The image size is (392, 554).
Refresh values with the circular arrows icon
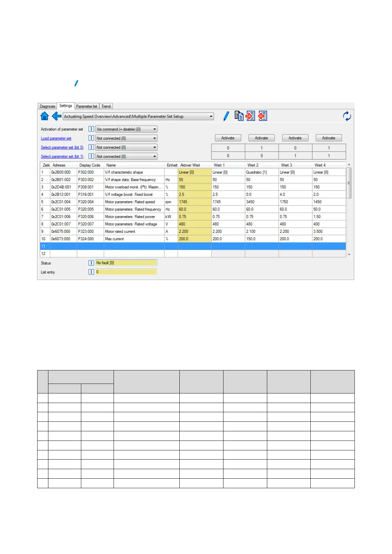[x=347, y=116]
